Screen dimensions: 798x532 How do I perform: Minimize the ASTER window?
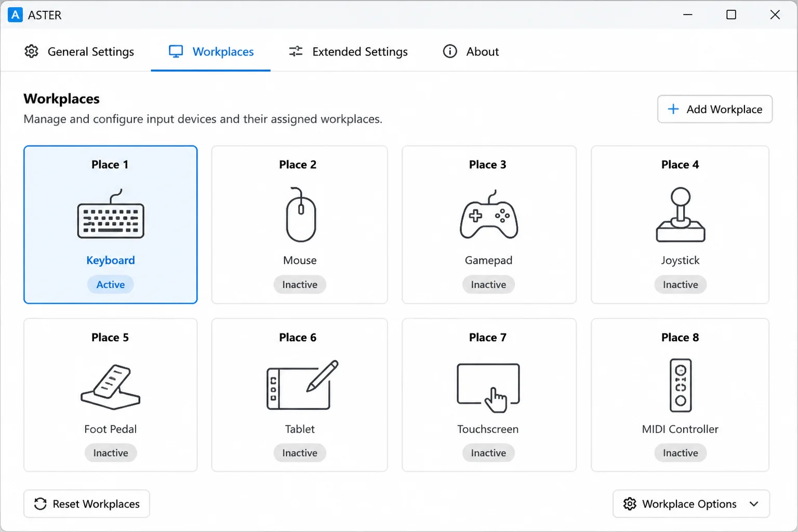[x=688, y=15]
